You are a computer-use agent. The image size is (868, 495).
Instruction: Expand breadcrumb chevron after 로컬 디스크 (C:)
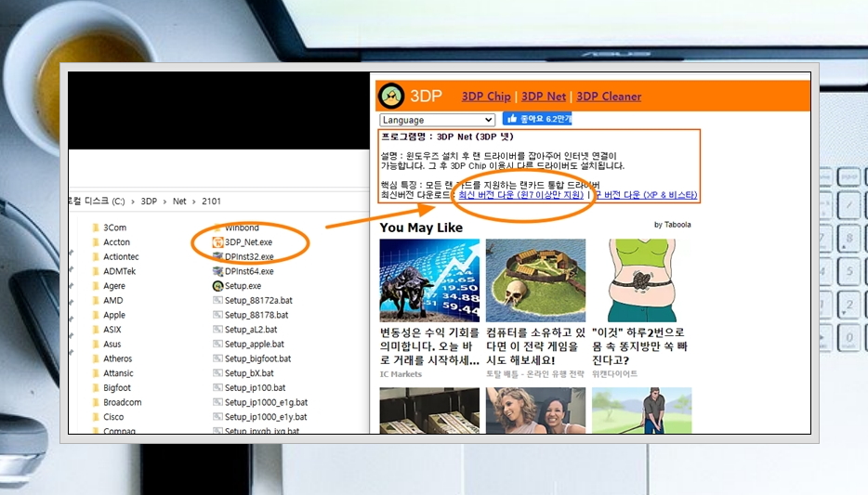[x=133, y=202]
